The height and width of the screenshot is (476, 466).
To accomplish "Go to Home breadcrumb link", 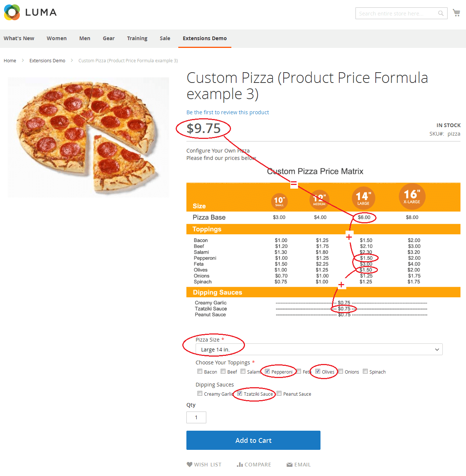I will (10, 61).
